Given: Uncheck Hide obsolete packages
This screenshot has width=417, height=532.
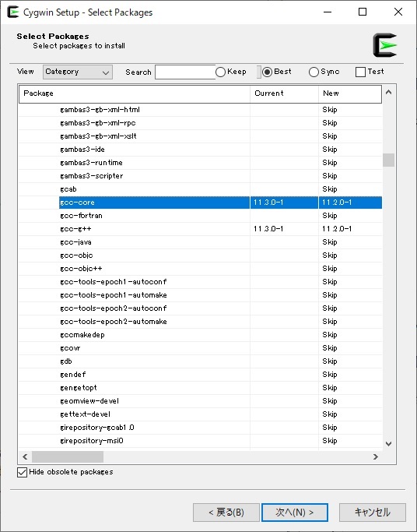Looking at the screenshot, I should [x=22, y=472].
